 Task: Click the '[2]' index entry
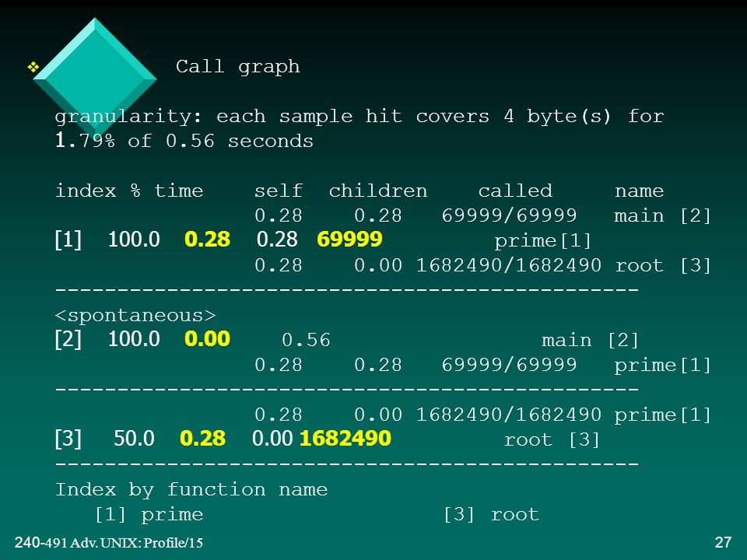68,339
